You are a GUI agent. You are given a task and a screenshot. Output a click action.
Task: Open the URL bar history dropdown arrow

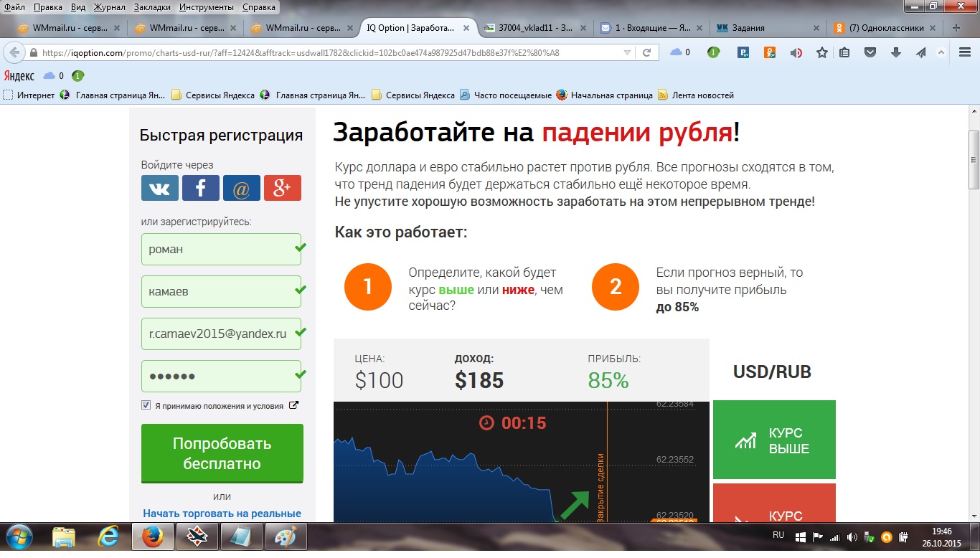627,53
